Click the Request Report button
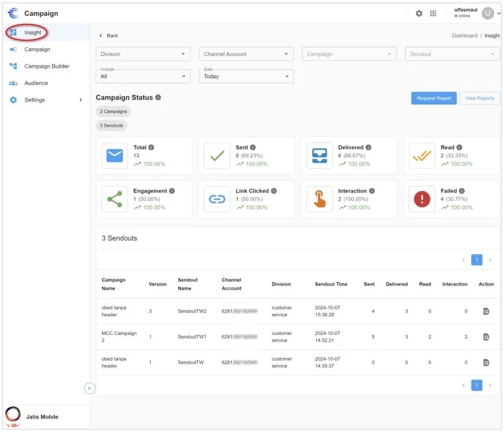The image size is (504, 432). click(x=433, y=98)
